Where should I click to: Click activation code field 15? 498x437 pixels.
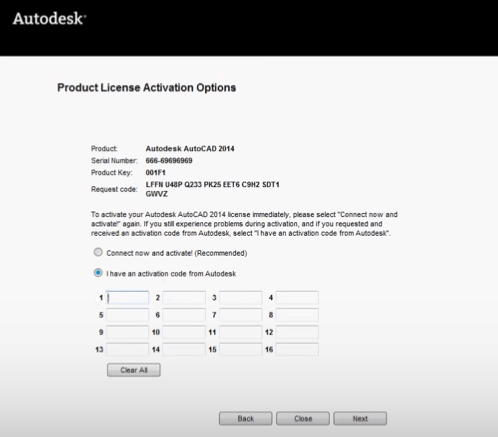click(x=241, y=350)
